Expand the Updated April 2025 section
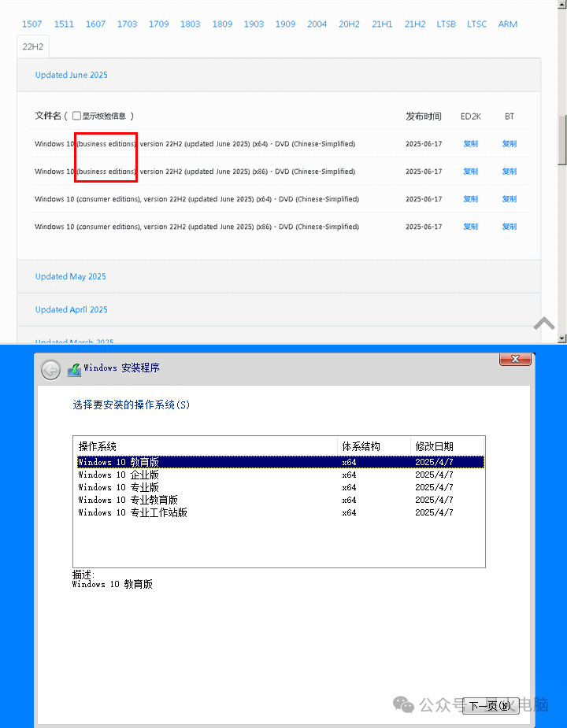 pyautogui.click(x=72, y=309)
